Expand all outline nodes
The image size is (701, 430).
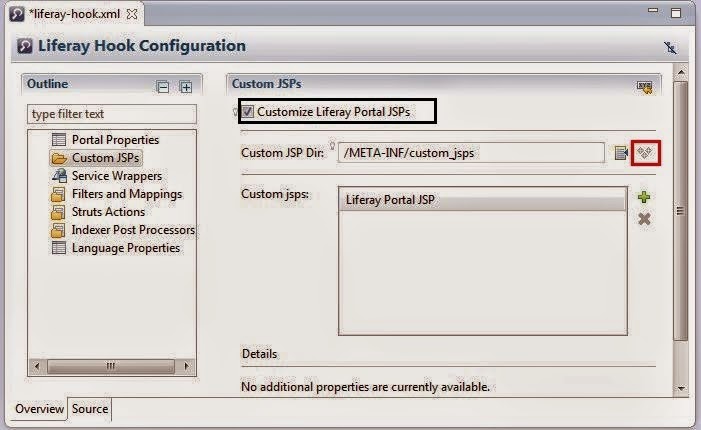[186, 86]
